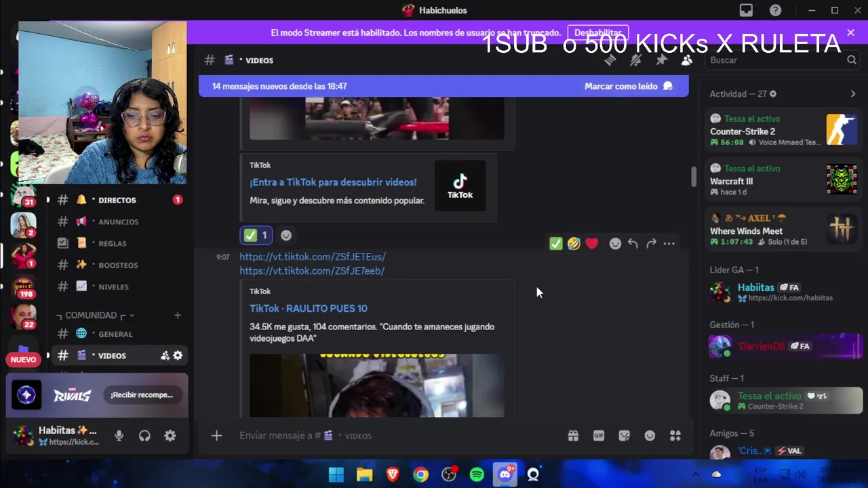
Task: Click the TikTok logo thumbnail
Action: [x=460, y=185]
